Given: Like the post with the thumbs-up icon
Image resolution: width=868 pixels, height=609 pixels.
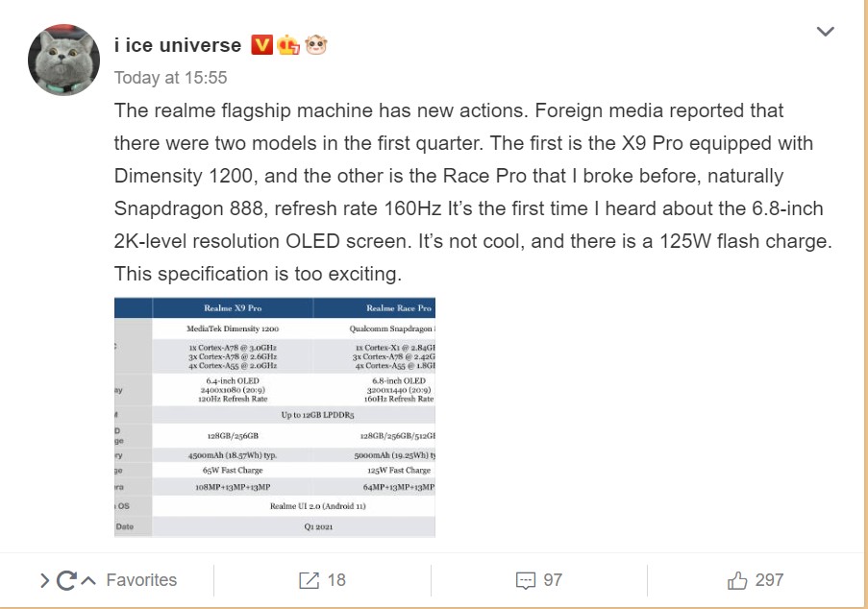Looking at the screenshot, I should [x=737, y=580].
